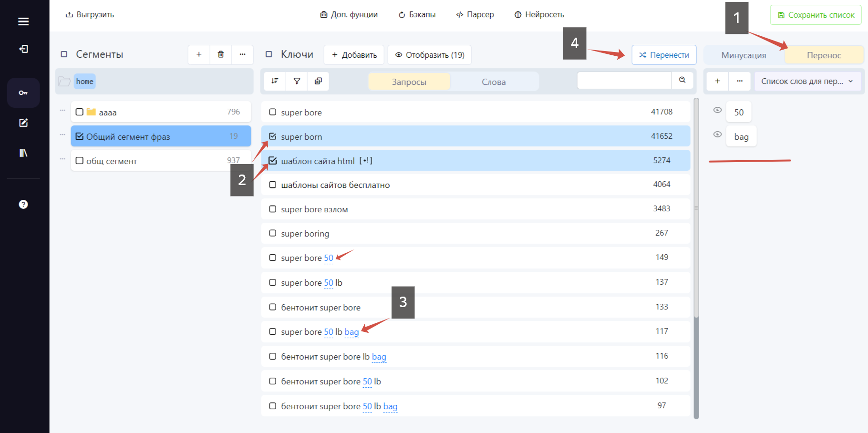Add a segment with the plus icon
Image resolution: width=868 pixels, height=433 pixels.
pyautogui.click(x=199, y=54)
